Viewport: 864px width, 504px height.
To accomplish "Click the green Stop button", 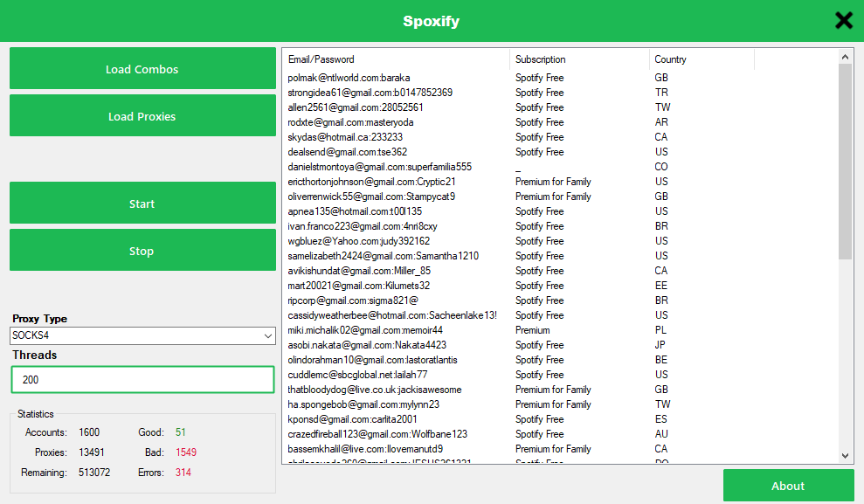I will point(142,251).
